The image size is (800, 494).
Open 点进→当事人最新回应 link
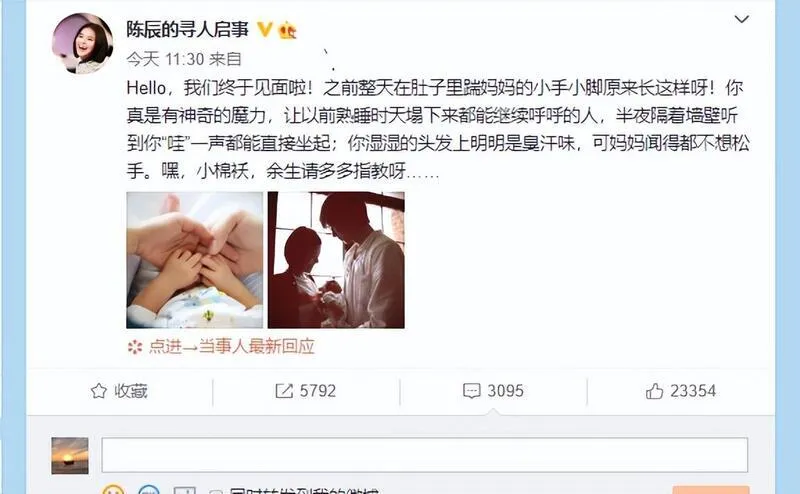point(232,347)
